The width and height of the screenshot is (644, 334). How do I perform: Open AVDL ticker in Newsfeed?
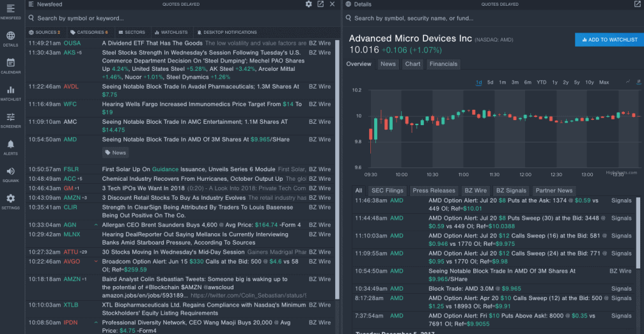[x=70, y=87]
